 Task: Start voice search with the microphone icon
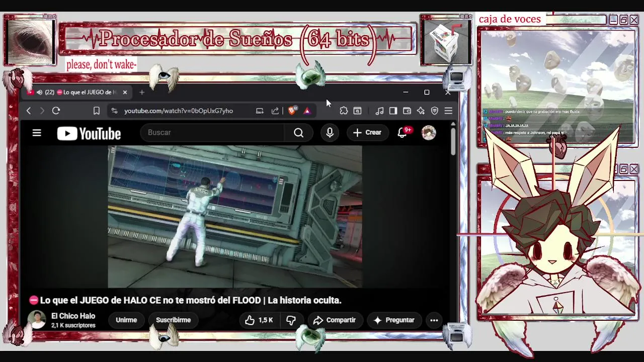[330, 133]
